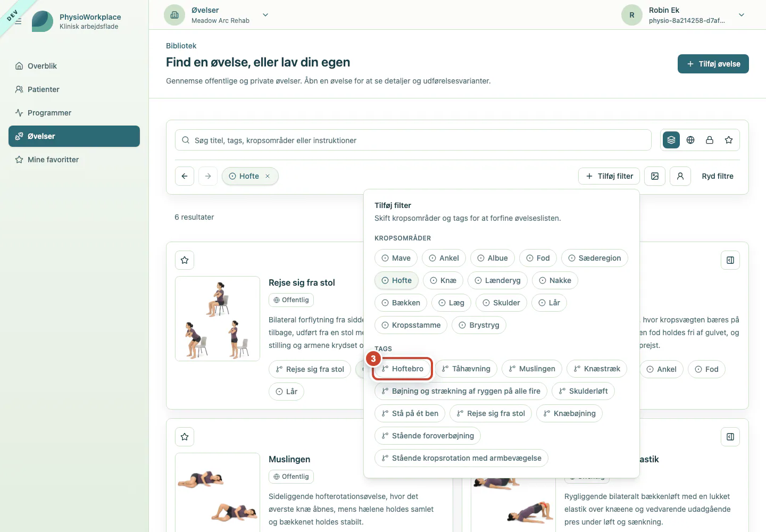Screen dimensions: 766x532
Task: Favorite the Rejse sig fra stol exercise
Action: 185,260
